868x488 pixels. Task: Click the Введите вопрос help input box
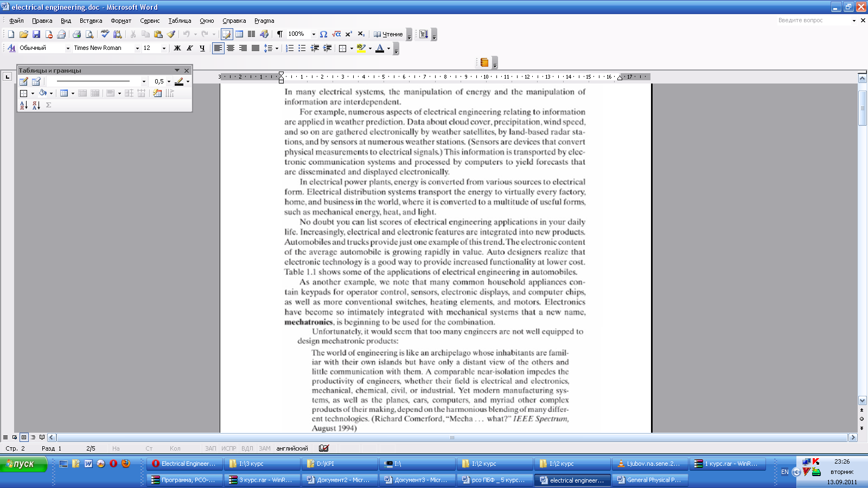(x=813, y=21)
